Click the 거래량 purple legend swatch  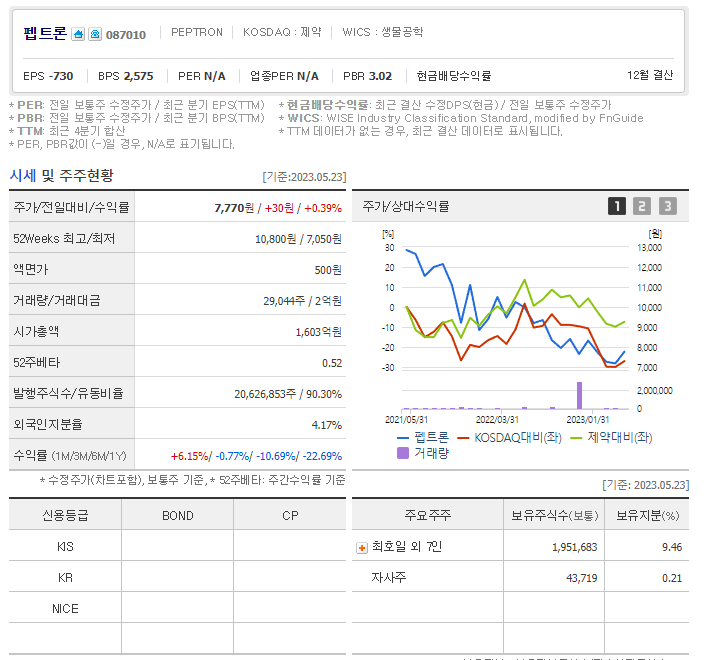[403, 453]
